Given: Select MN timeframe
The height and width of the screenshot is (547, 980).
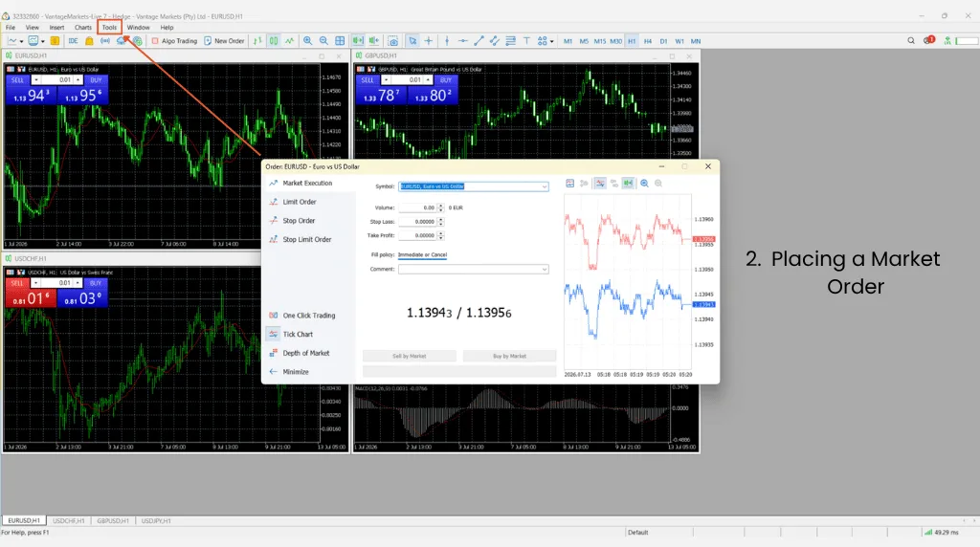Looking at the screenshot, I should (x=696, y=41).
